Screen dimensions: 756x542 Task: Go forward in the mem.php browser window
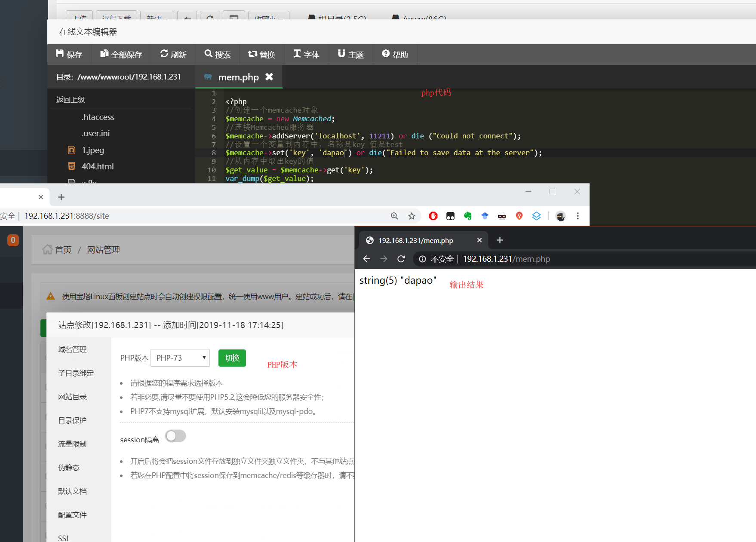pyautogui.click(x=384, y=259)
